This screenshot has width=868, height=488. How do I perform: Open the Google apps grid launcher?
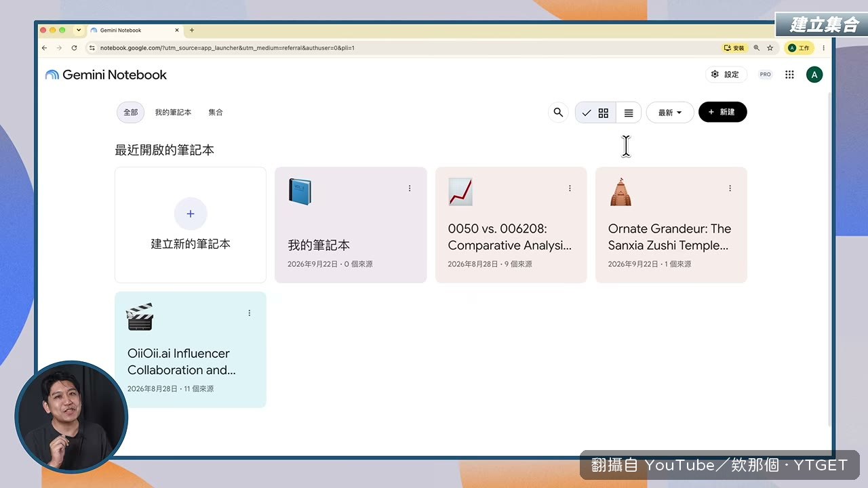pyautogui.click(x=789, y=75)
